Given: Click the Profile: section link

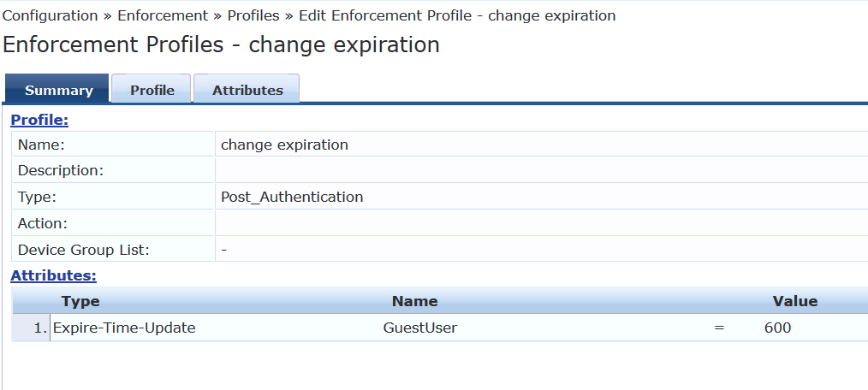Looking at the screenshot, I should tap(39, 120).
